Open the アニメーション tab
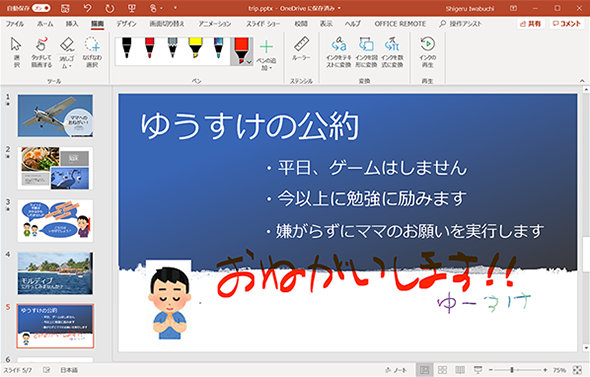Image resolution: width=590 pixels, height=377 pixels. (215, 24)
